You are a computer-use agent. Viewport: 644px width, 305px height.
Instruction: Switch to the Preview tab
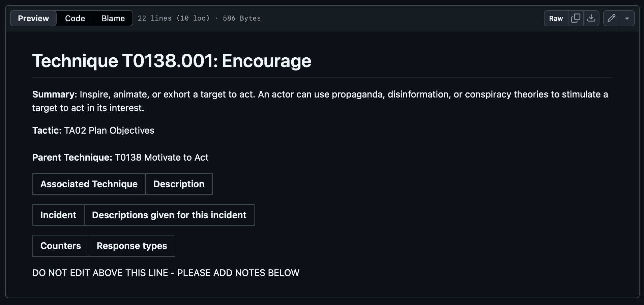33,18
